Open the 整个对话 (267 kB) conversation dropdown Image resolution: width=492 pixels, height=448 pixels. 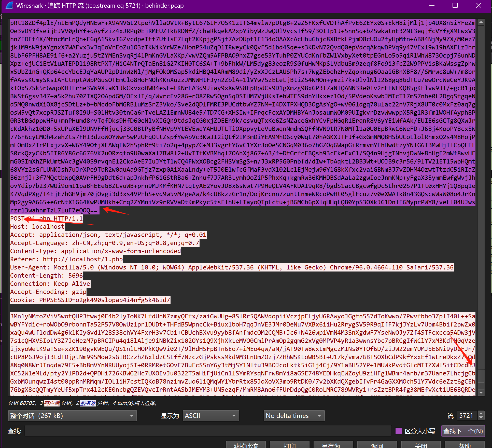coord(72,416)
